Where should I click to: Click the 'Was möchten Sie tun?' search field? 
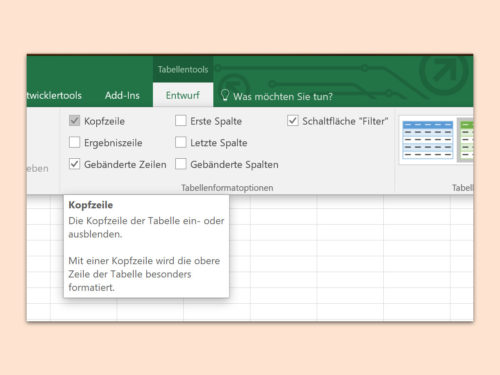[x=283, y=97]
